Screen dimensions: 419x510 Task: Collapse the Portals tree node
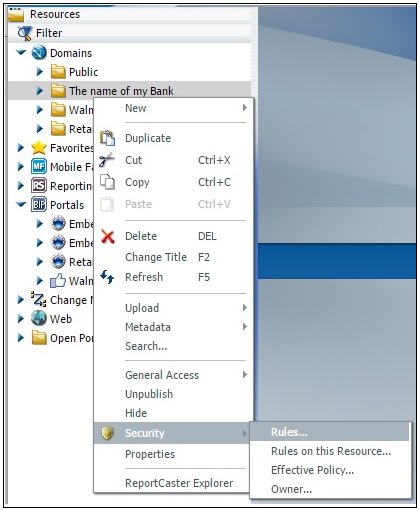21,204
